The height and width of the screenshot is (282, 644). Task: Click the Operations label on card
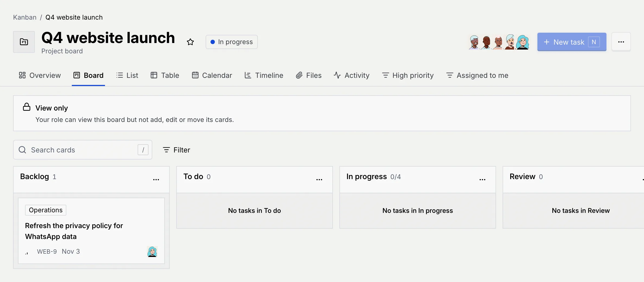pos(46,210)
